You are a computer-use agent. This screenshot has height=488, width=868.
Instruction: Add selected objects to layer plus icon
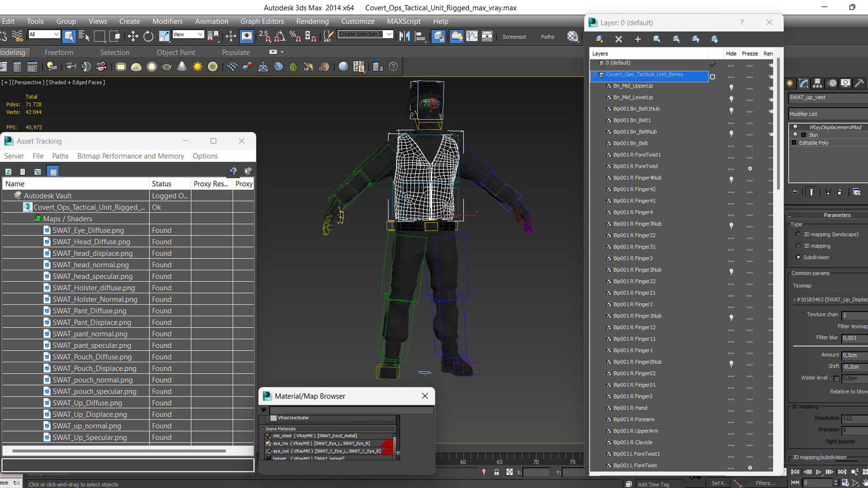tap(638, 39)
